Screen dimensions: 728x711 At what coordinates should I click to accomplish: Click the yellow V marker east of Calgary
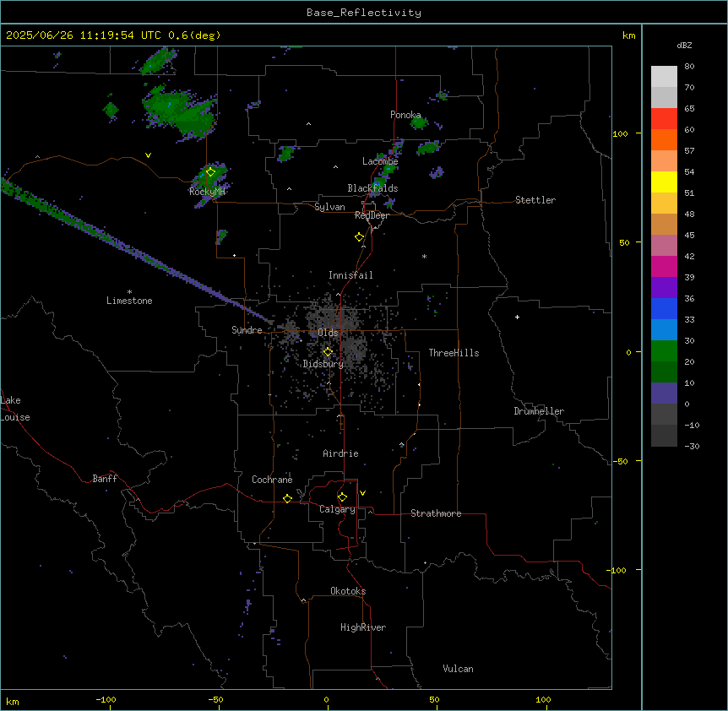click(362, 493)
